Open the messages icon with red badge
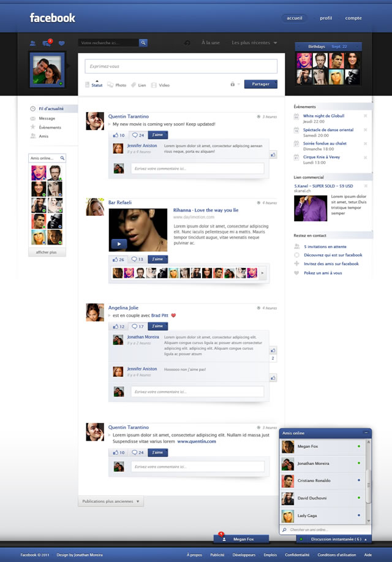This screenshot has height=562, width=392. pos(47,44)
